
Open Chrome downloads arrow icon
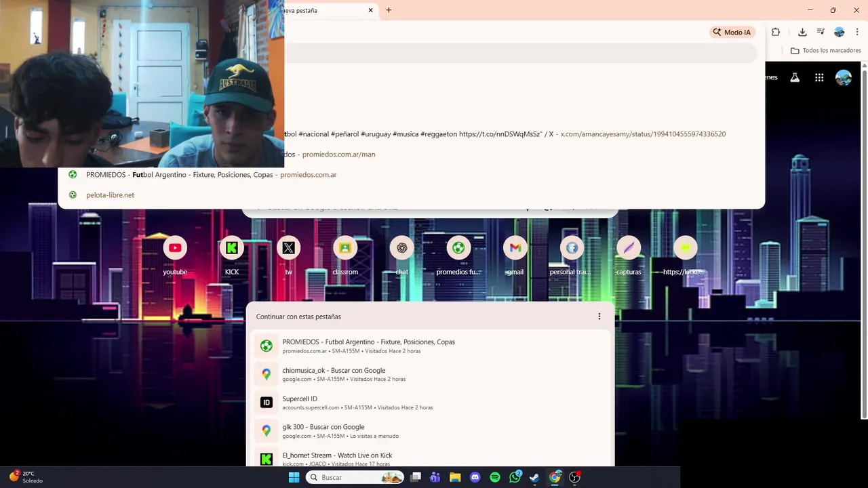(802, 32)
